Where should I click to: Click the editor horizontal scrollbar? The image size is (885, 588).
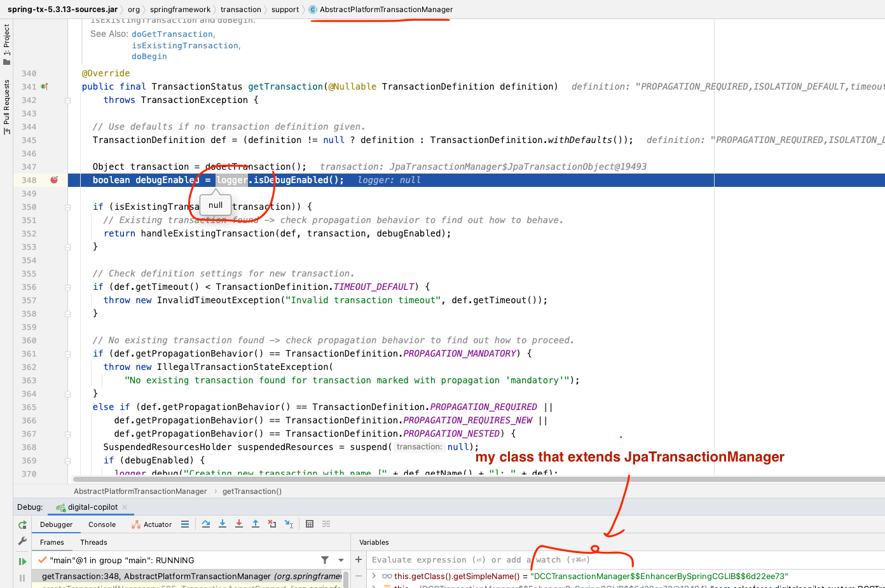coord(479,479)
